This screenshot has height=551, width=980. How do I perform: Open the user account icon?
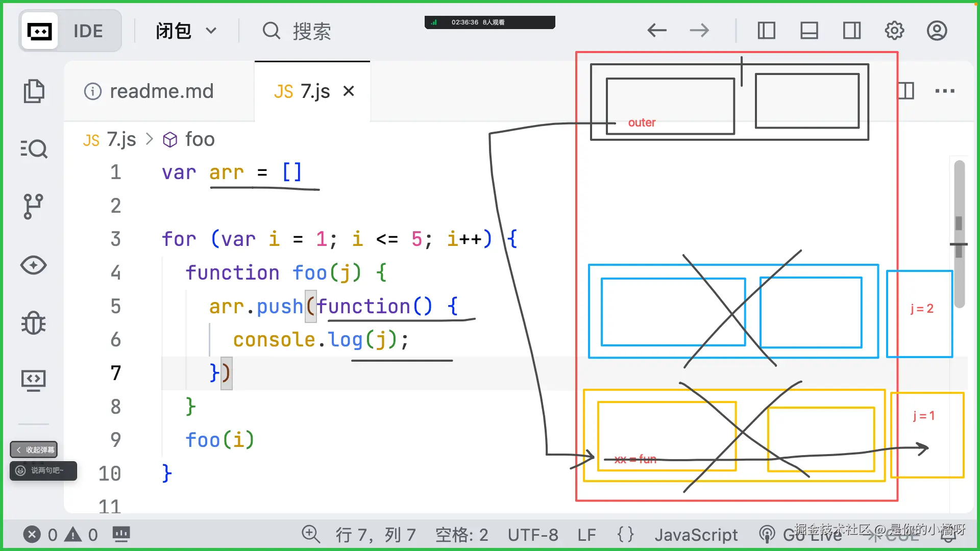pyautogui.click(x=937, y=31)
